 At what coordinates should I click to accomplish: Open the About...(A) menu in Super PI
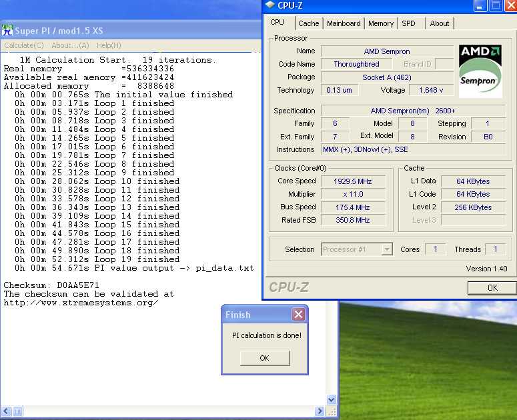pyautogui.click(x=71, y=45)
